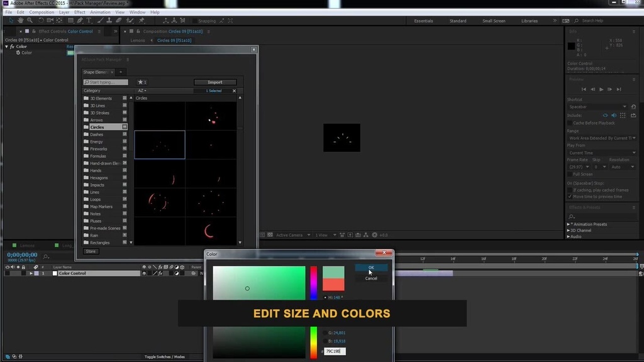Reset the Preview shortcut settings
644x362 pixels.
633,107
